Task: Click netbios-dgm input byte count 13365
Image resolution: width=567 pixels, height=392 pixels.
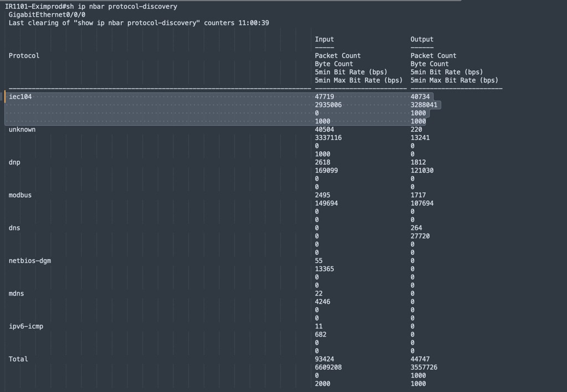Action: (324, 269)
